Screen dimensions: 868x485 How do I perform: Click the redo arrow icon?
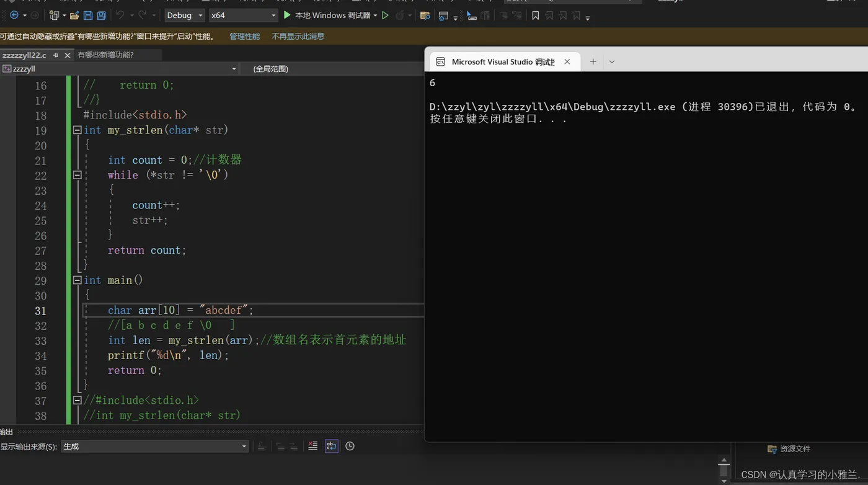pyautogui.click(x=142, y=15)
